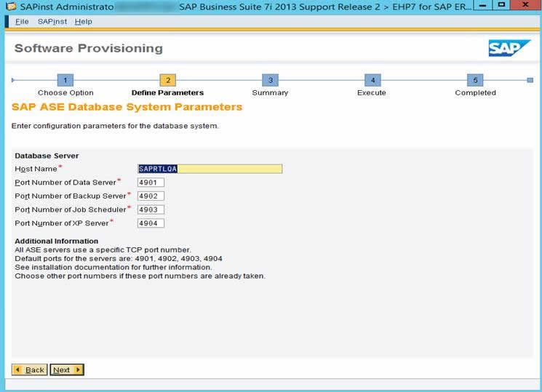542x392 pixels.
Task: Click the 'Define Parameters' step label
Action: coord(167,92)
